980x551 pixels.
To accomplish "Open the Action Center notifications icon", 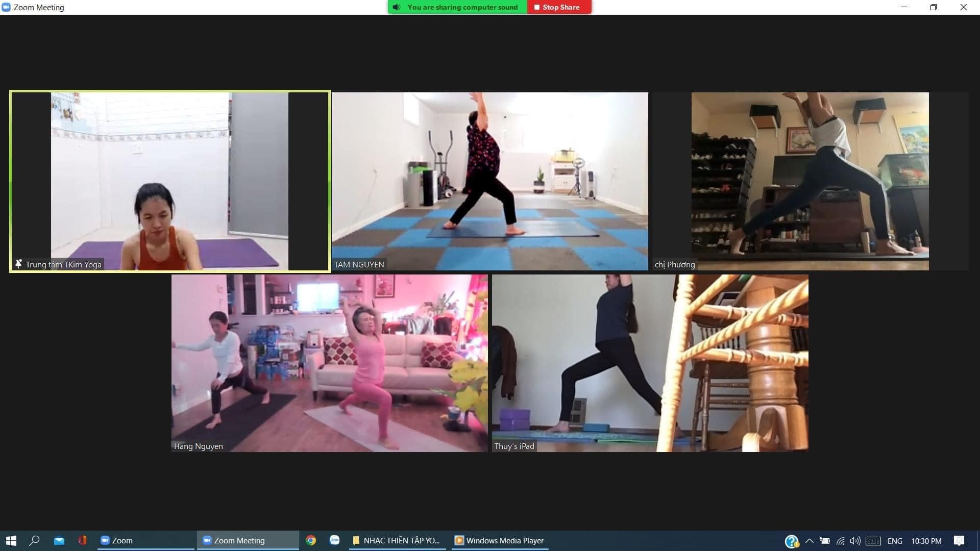I will [959, 541].
